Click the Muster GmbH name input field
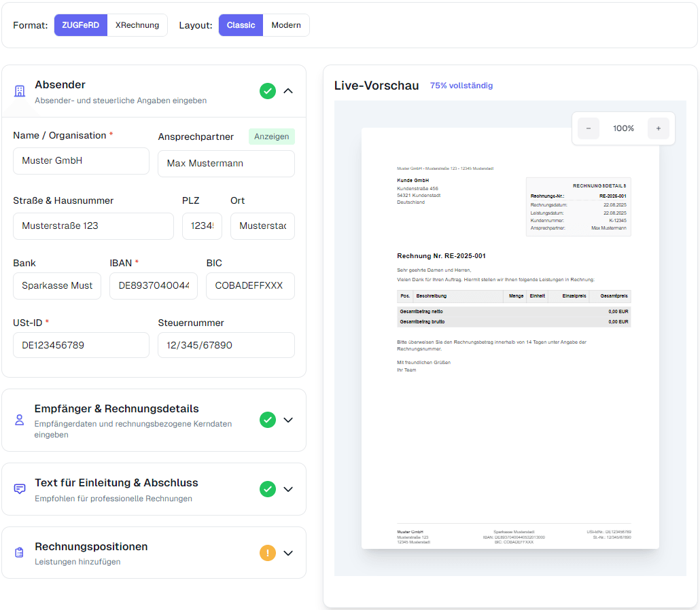Screen dimensions: 700x610 pyautogui.click(x=80, y=161)
